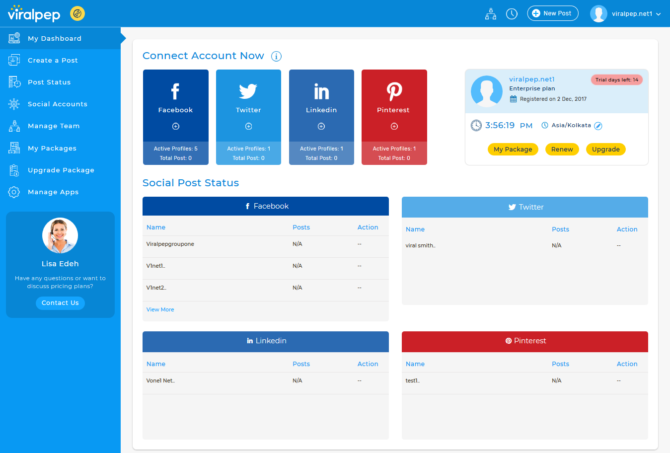This screenshot has height=453, width=670.
Task: Click the Upgrade Package sidebar icon
Action: [x=14, y=170]
